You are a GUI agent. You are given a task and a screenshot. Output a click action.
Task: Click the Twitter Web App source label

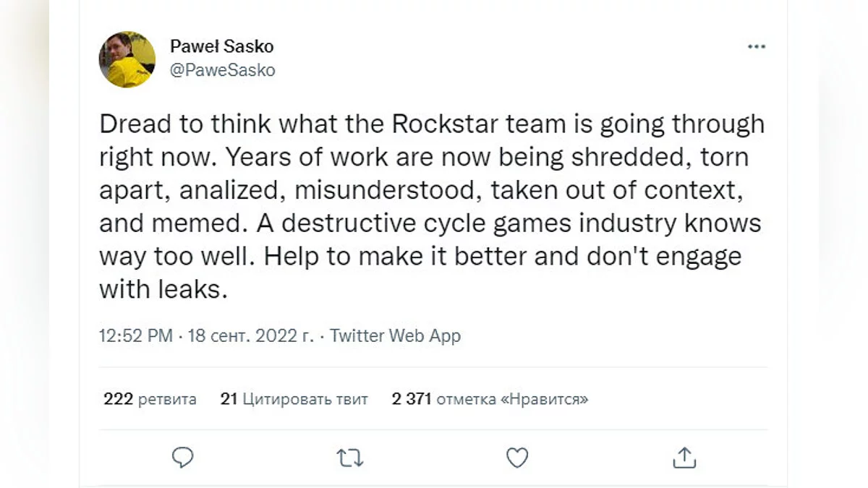395,335
